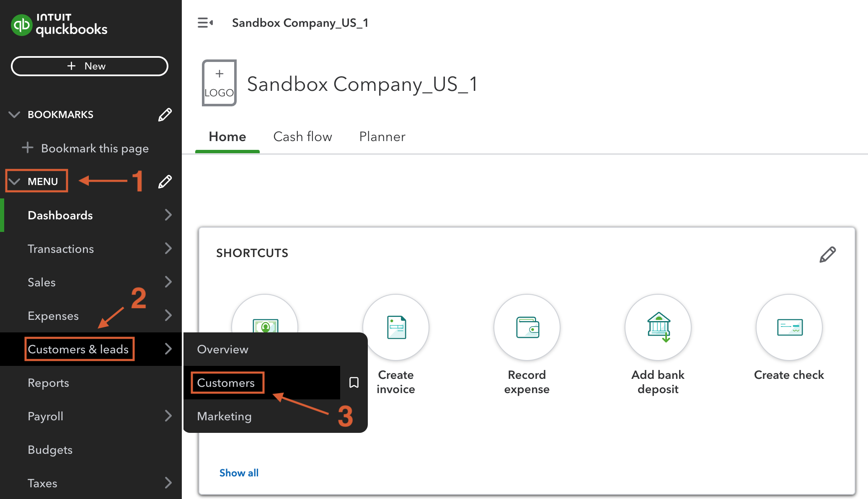Expand the Payroll submenu
Screen dimensions: 868x499
pos(45,416)
